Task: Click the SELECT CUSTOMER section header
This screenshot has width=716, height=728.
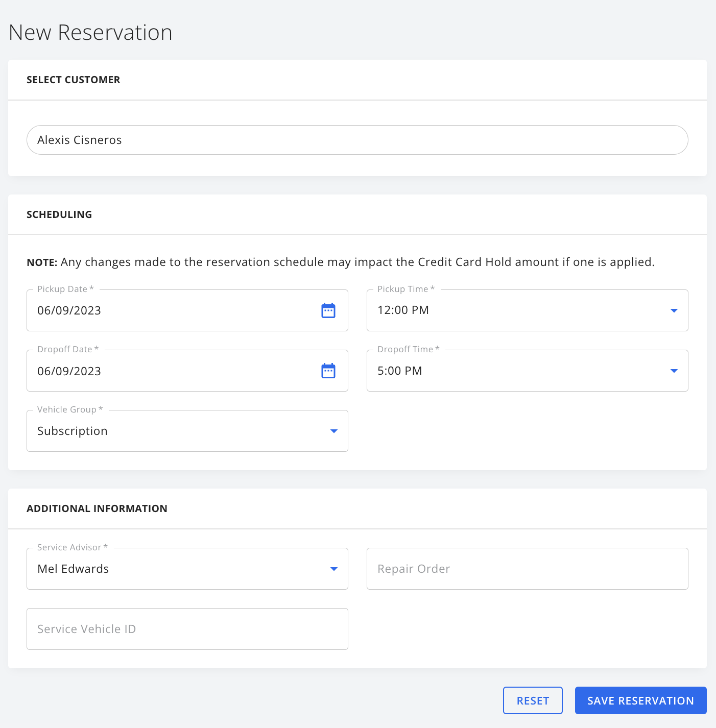Action: click(x=74, y=80)
